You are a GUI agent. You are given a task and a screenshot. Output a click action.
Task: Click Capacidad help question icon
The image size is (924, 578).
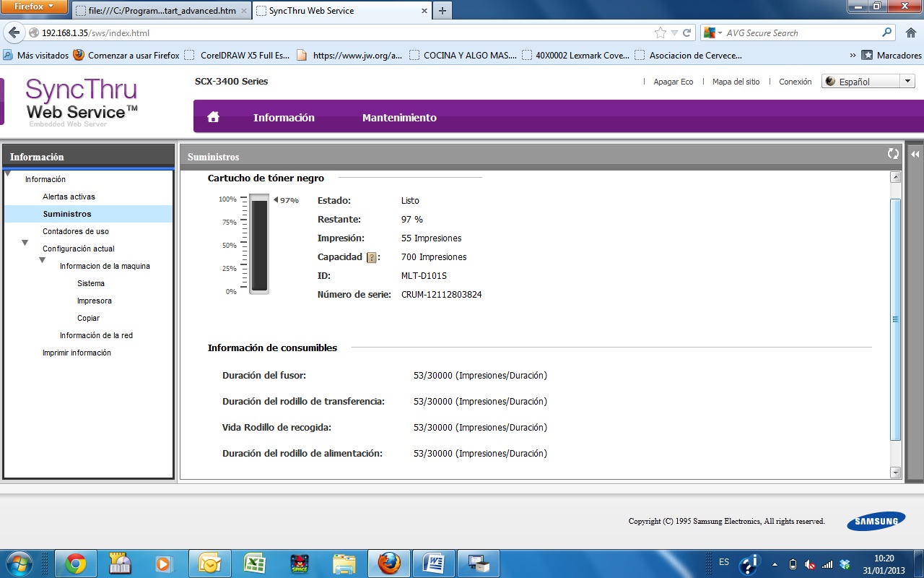coord(372,257)
